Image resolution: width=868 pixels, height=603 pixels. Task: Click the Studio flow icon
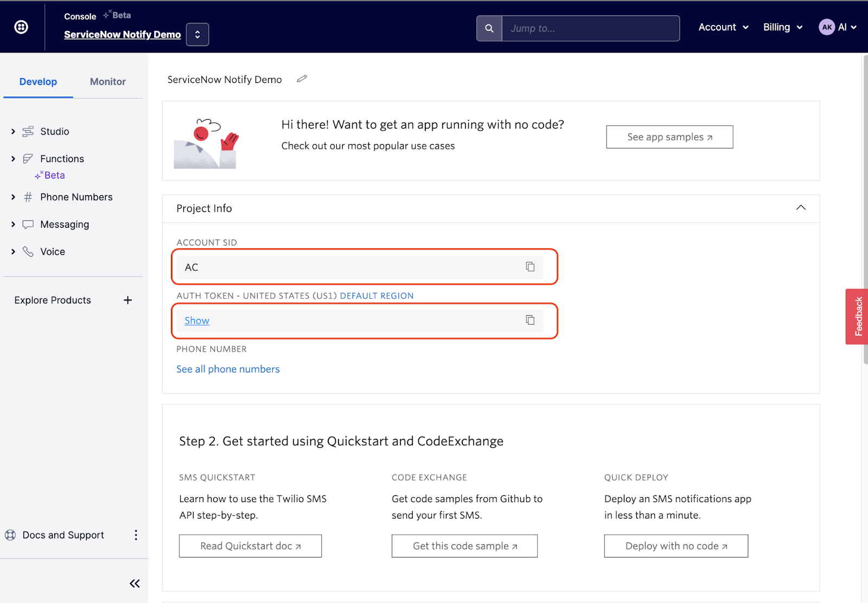coord(28,131)
